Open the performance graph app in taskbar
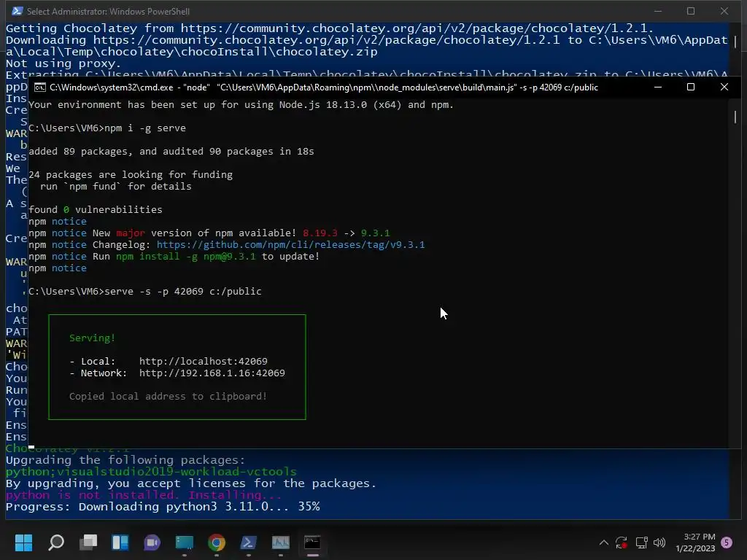 click(281, 542)
